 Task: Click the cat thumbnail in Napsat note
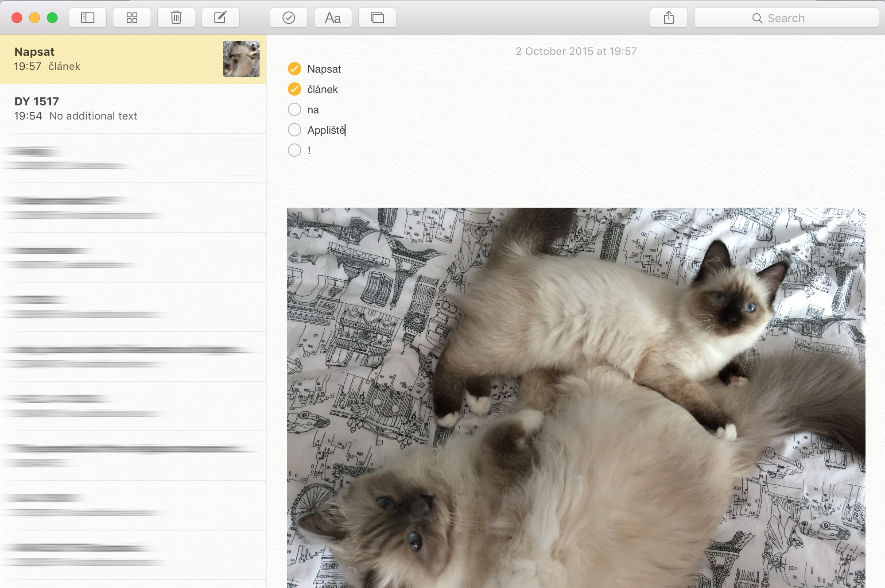[x=241, y=59]
